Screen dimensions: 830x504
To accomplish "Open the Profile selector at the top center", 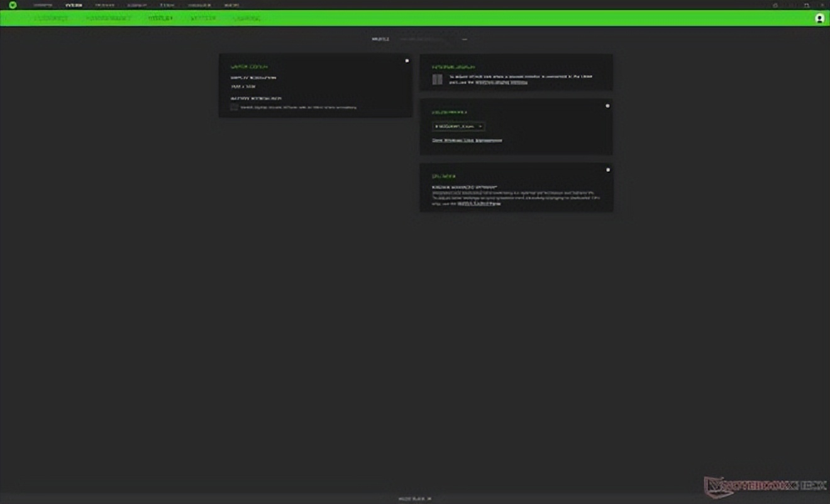I will click(380, 39).
